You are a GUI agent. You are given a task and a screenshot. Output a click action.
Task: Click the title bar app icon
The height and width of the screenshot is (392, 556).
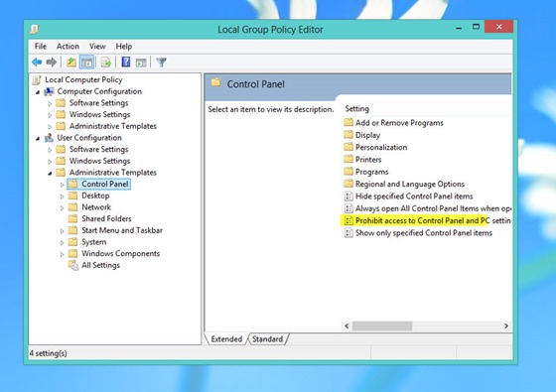(34, 29)
